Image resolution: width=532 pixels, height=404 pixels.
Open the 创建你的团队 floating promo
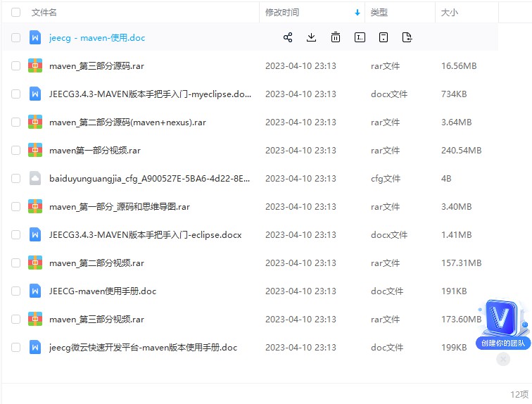point(503,324)
